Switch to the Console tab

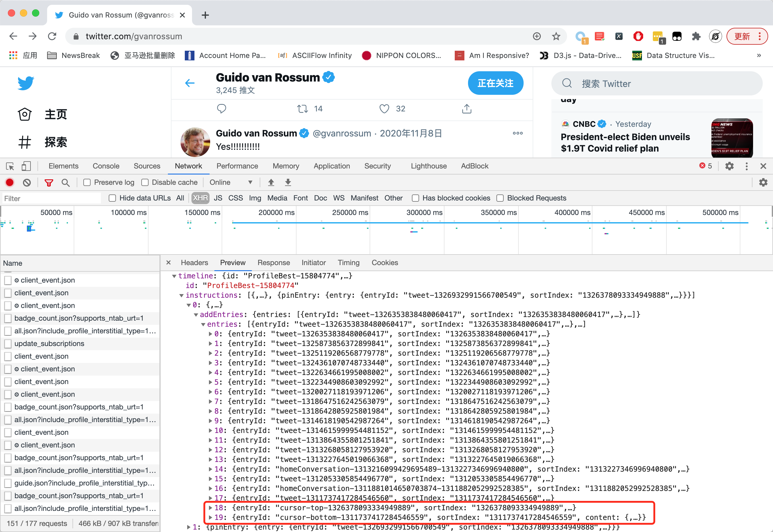106,166
